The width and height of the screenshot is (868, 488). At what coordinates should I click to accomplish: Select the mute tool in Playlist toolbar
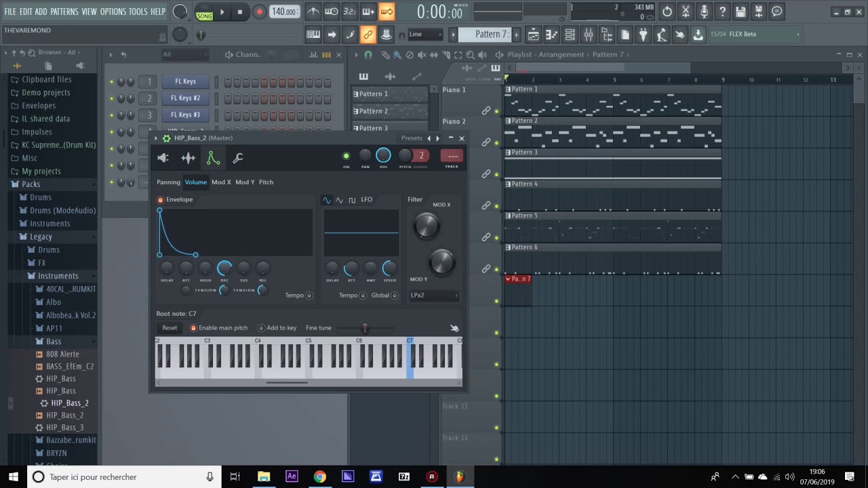tap(420, 55)
